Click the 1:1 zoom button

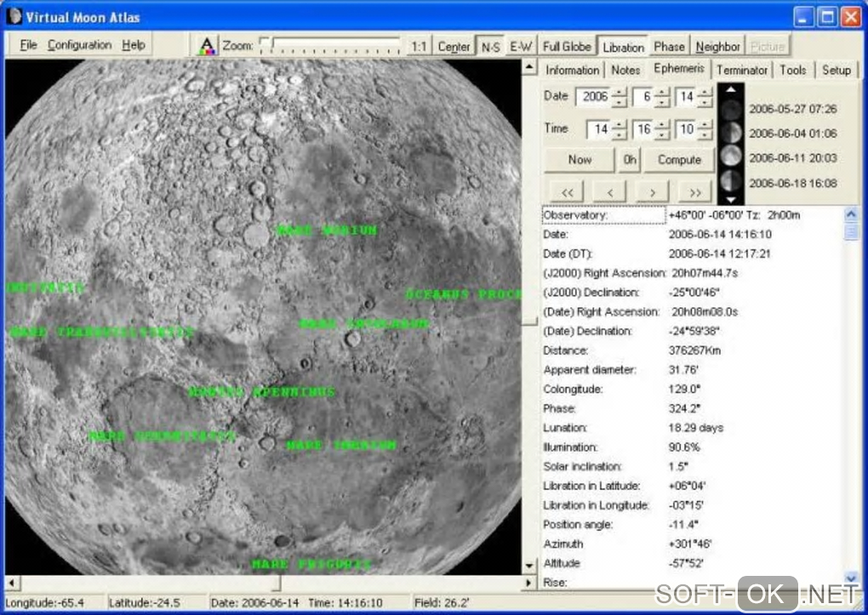pos(419,47)
